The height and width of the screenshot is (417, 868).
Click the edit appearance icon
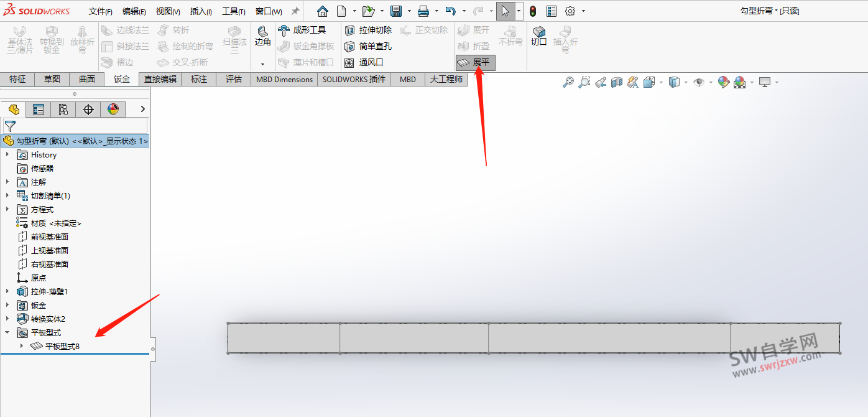coord(723,82)
